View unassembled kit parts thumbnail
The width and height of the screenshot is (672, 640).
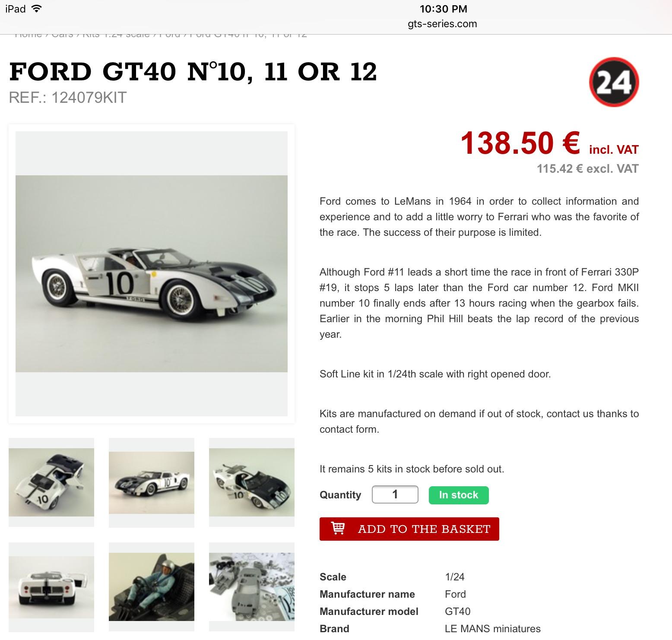252,587
